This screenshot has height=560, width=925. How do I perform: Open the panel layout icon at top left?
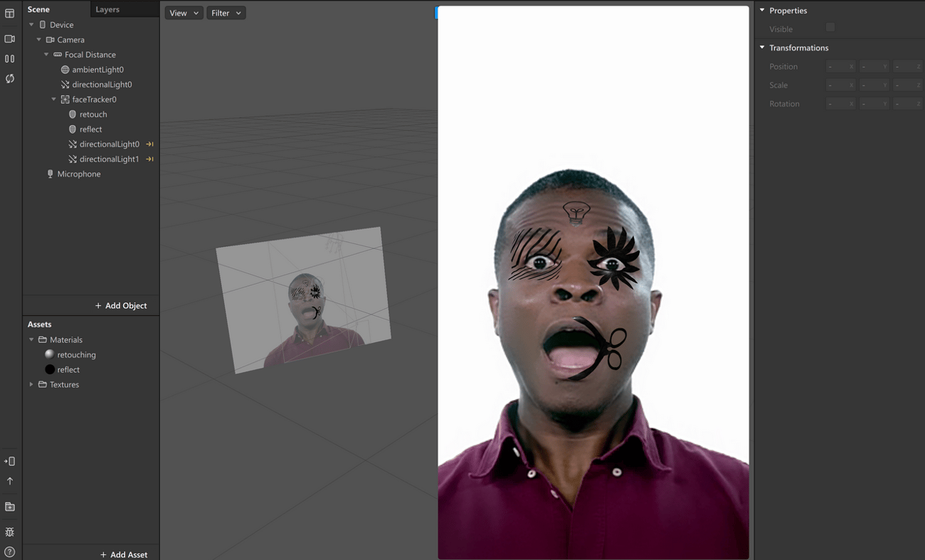[x=9, y=13]
